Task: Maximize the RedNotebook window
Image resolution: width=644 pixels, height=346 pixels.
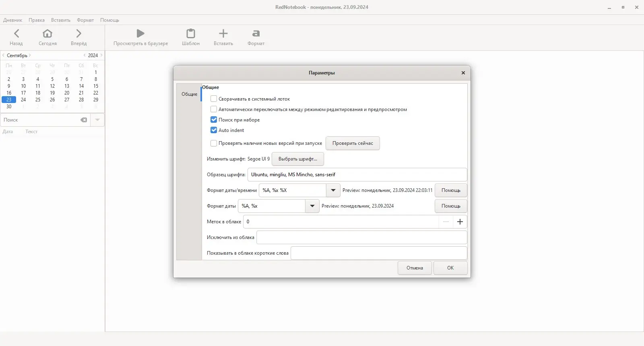Action: (x=623, y=7)
